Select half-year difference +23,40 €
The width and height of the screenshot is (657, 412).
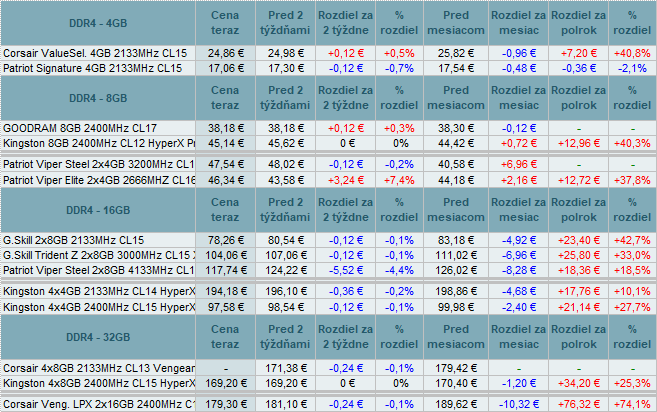579,240
